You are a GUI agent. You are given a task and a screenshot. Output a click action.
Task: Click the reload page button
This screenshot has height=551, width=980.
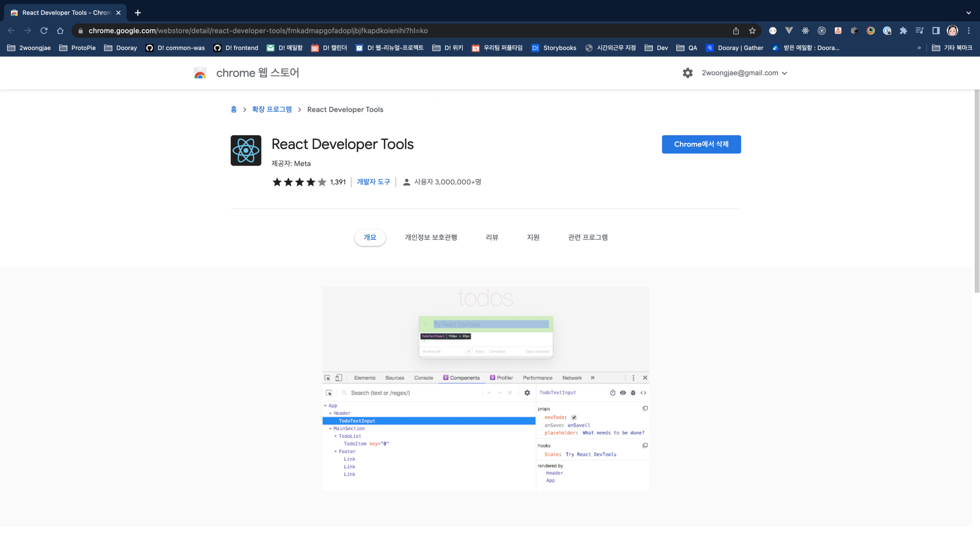tap(44, 31)
